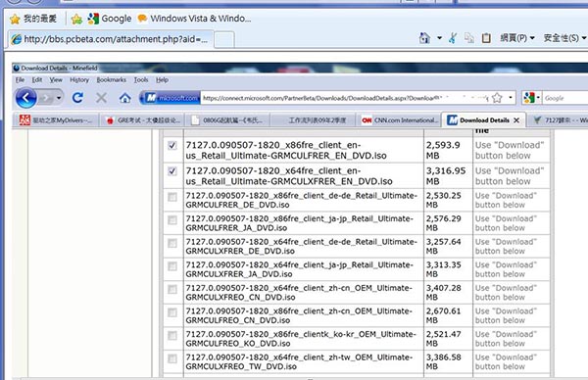This screenshot has height=380, width=588.
Task: Click the greyed Forward arrow button
Action: (46, 98)
